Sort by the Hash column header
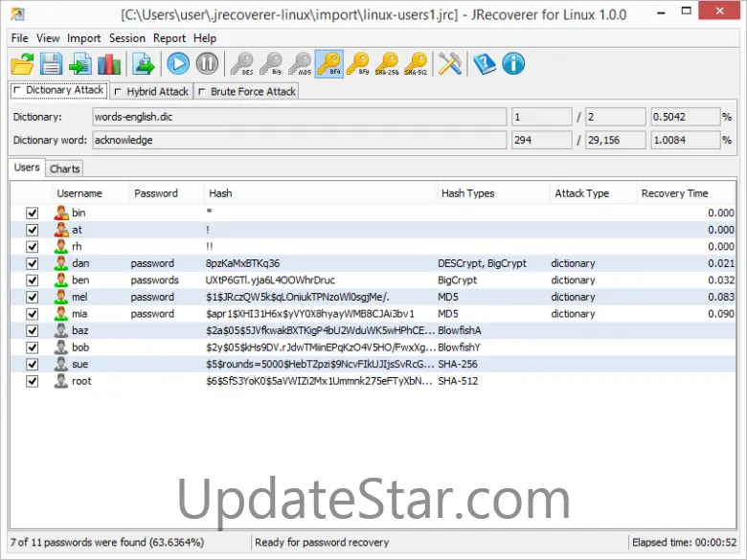 (x=320, y=193)
